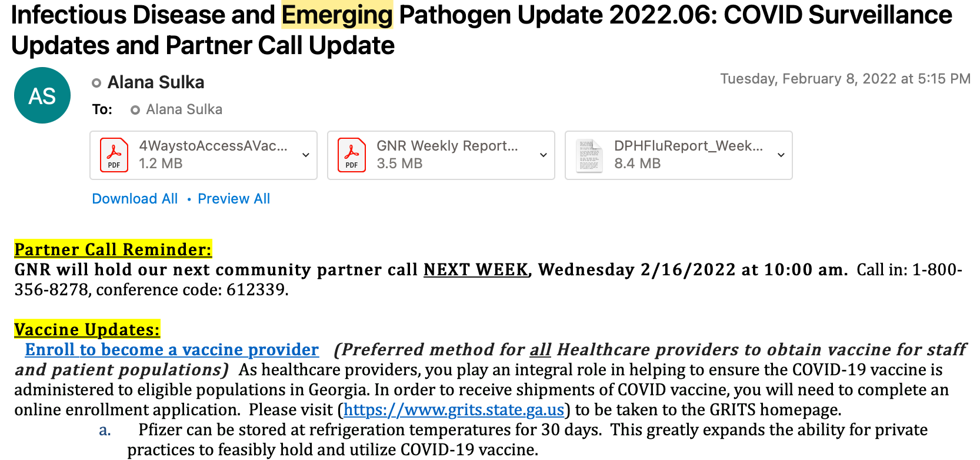Viewport: 980px width, 460px height.
Task: Click the highlighted word Emerging in the subject
Action: pos(337,15)
